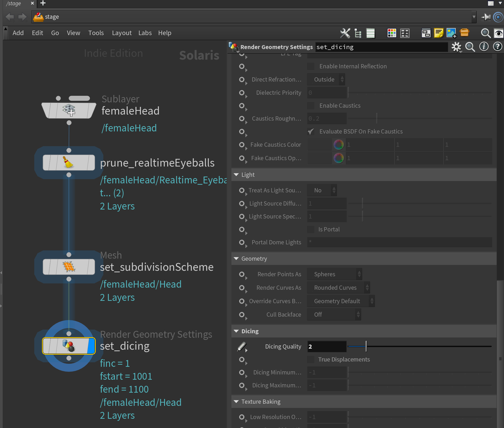This screenshot has width=504, height=428.
Task: Click the network search magnifier icon
Action: (x=485, y=33)
